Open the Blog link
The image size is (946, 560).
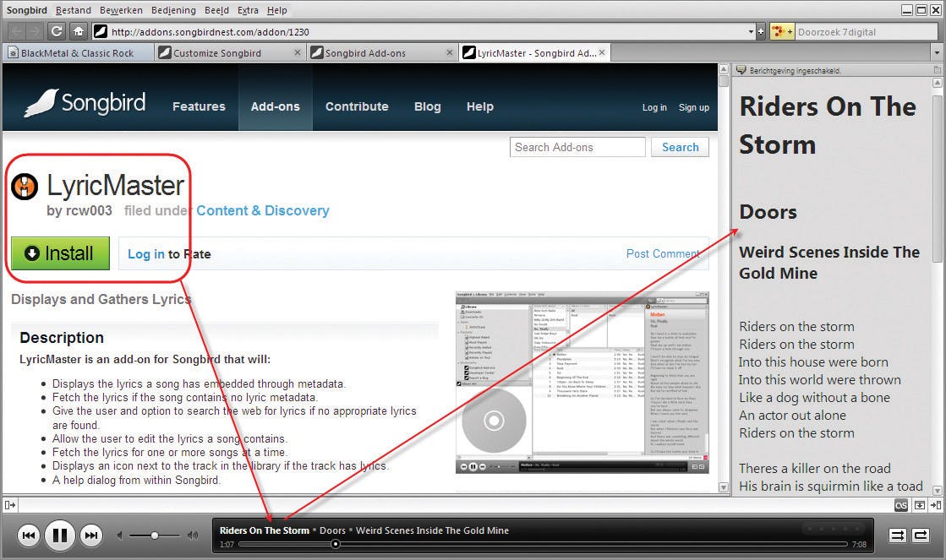click(x=427, y=106)
